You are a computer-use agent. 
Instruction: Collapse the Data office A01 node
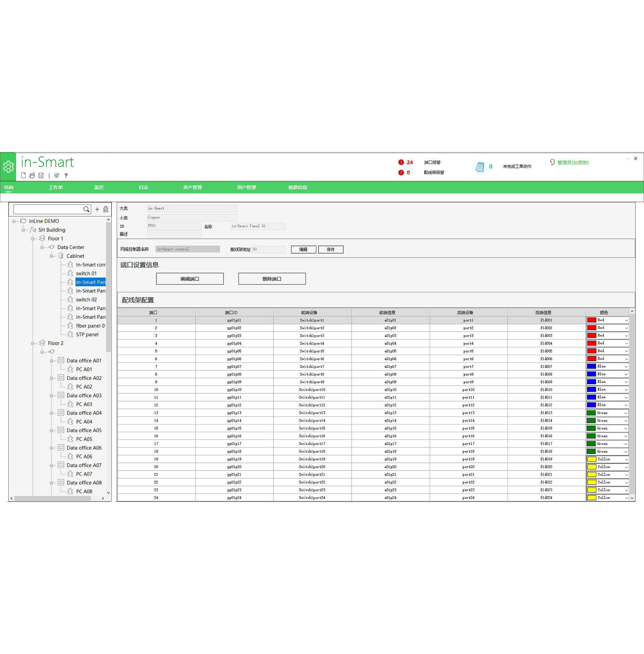pyautogui.click(x=52, y=361)
